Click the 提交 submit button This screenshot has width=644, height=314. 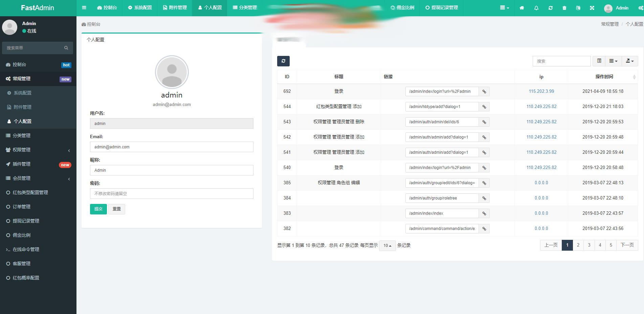coord(98,209)
